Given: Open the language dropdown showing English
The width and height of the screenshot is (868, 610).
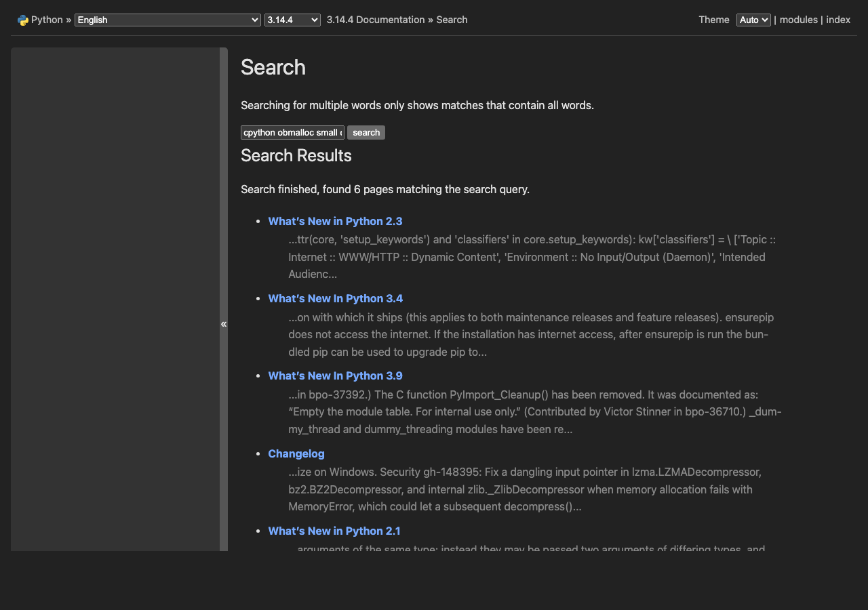Looking at the screenshot, I should (x=167, y=20).
